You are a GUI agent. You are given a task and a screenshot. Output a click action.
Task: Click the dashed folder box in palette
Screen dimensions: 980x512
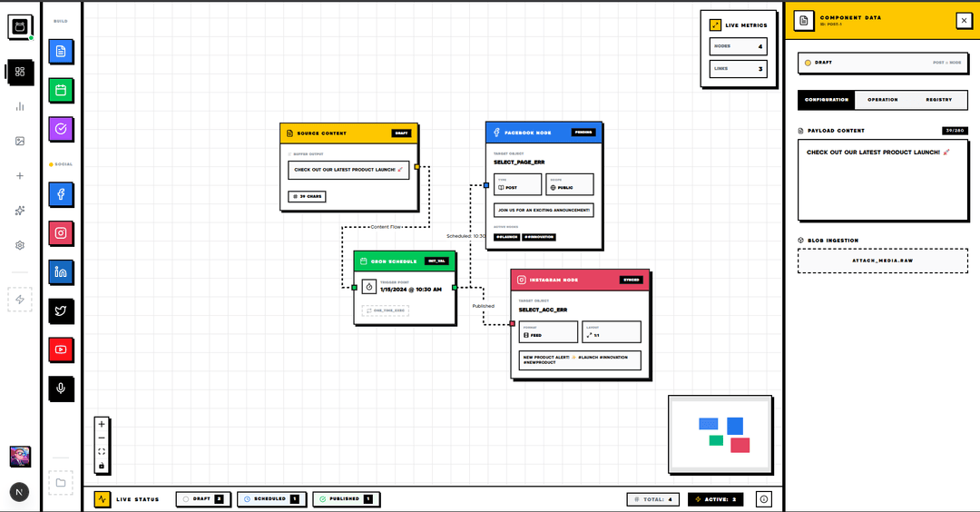pyautogui.click(x=61, y=483)
